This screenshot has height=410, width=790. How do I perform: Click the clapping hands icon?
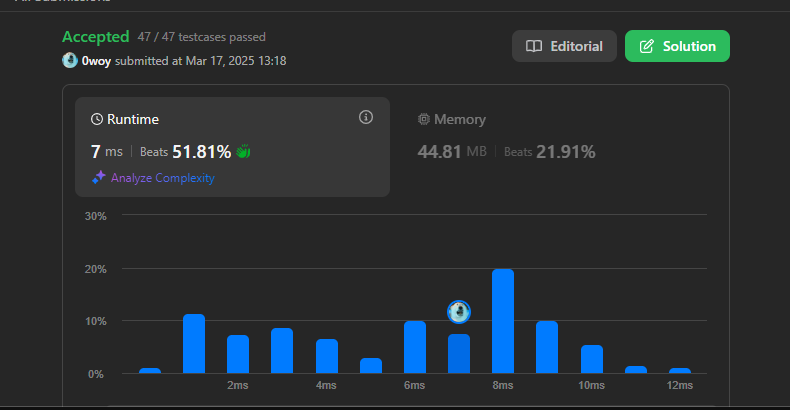click(x=243, y=152)
